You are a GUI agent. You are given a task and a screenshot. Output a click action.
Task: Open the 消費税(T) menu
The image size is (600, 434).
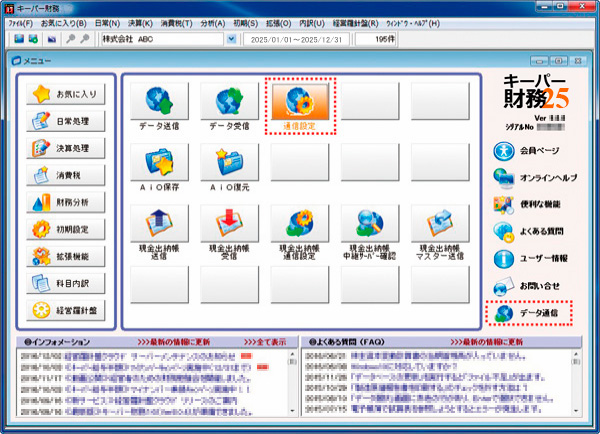click(176, 24)
